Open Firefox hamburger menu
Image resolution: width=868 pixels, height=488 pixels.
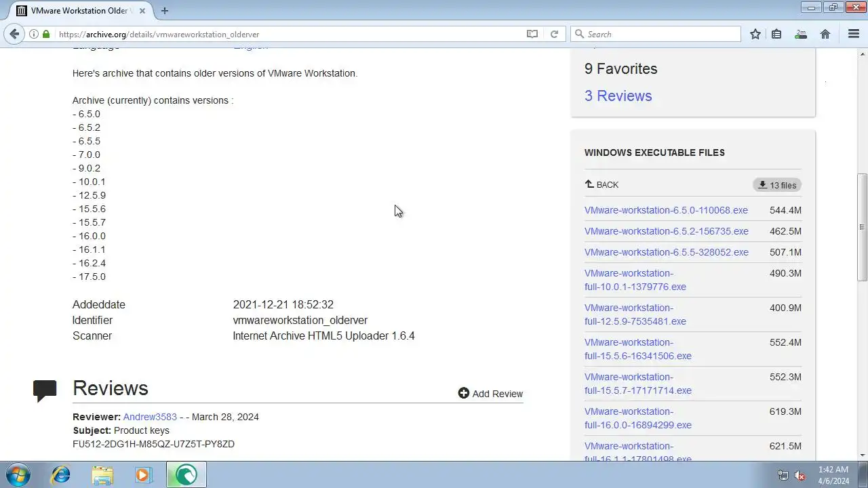tap(854, 34)
